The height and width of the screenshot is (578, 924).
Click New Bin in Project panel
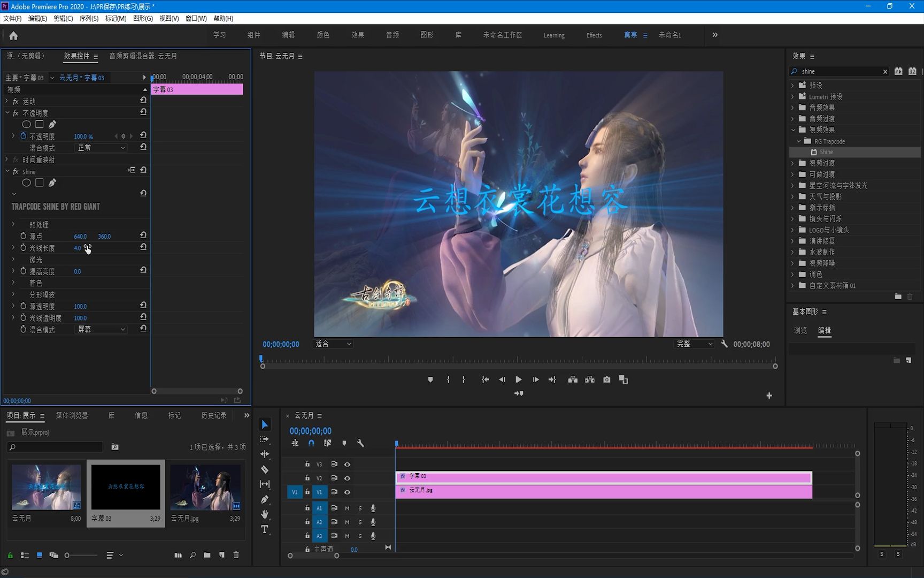coord(207,555)
